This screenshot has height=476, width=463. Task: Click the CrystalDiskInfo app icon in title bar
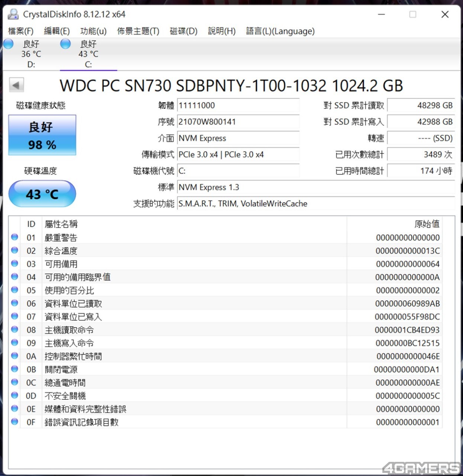point(13,14)
